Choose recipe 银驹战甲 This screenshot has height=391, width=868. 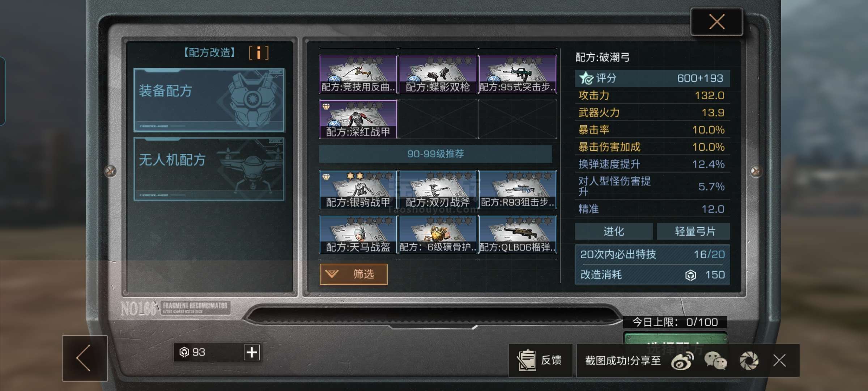358,189
